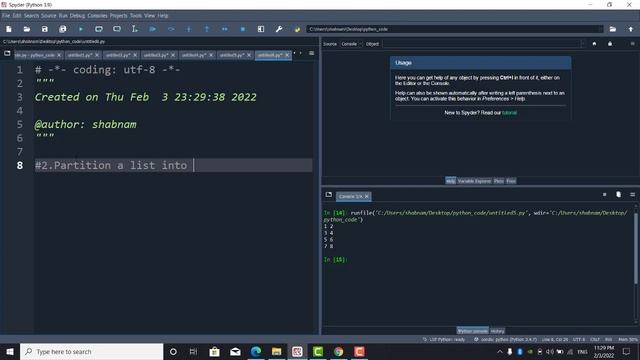Open the Consoles menu
The height and width of the screenshot is (360, 640).
[97, 16]
